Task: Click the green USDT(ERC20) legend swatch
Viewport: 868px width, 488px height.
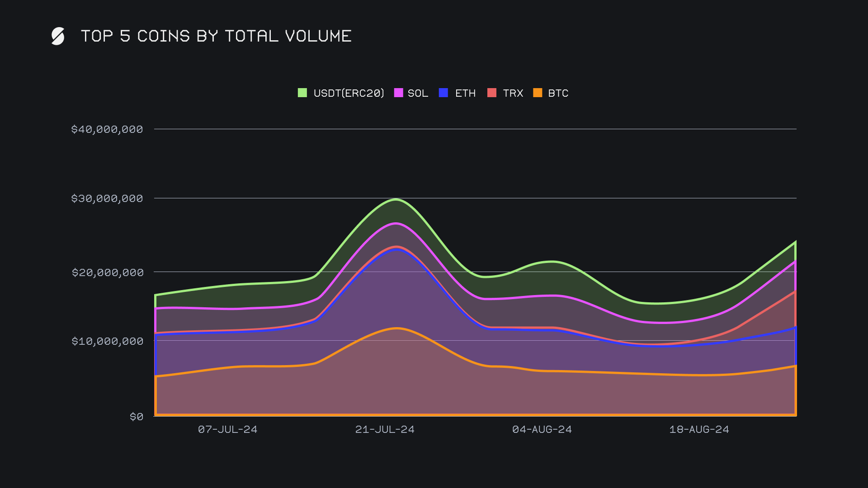Action: click(302, 93)
